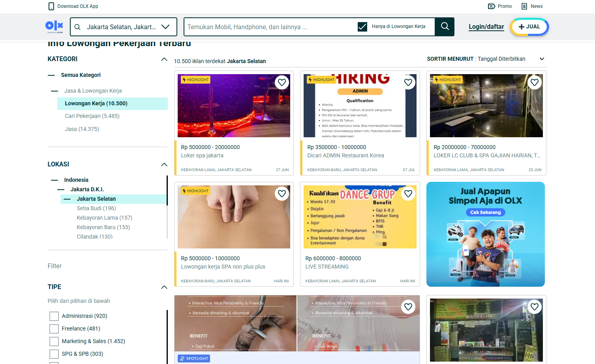The image size is (595, 364).
Task: Open the LOKER LC CLUB & SPA image
Action: click(x=486, y=106)
